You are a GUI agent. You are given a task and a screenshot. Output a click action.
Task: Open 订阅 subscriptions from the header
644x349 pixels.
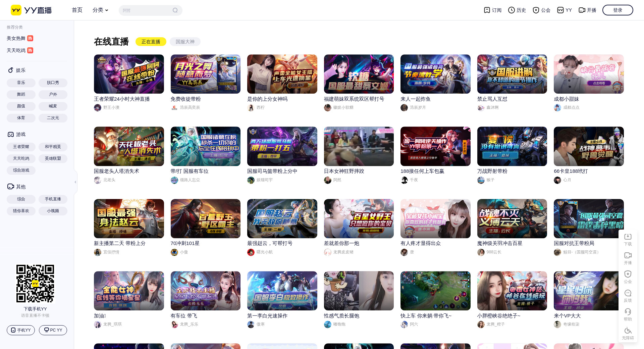(x=492, y=10)
